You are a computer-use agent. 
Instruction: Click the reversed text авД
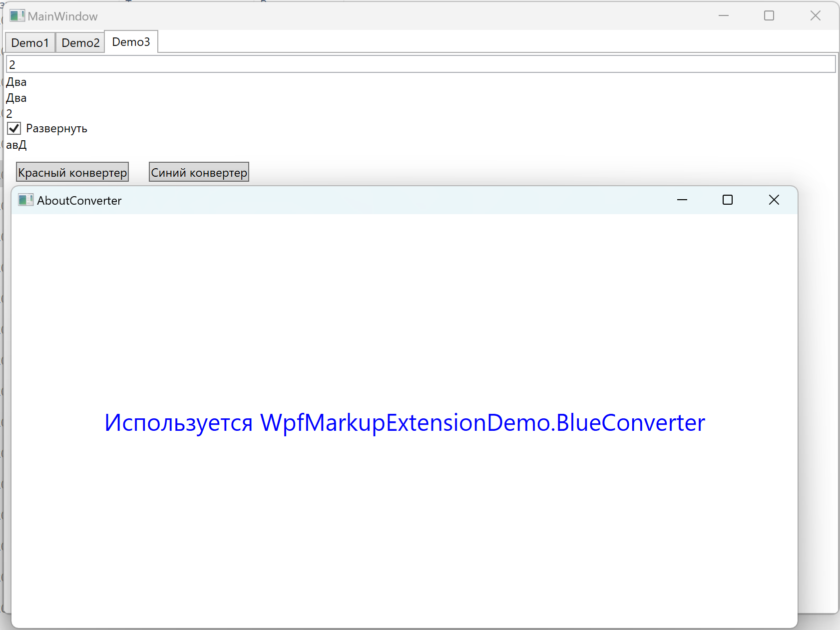16,145
